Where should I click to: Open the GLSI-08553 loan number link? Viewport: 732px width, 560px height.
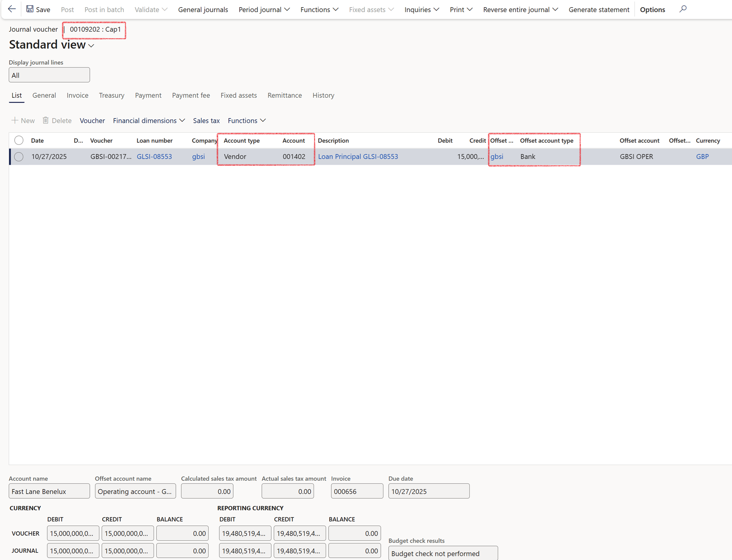154,156
